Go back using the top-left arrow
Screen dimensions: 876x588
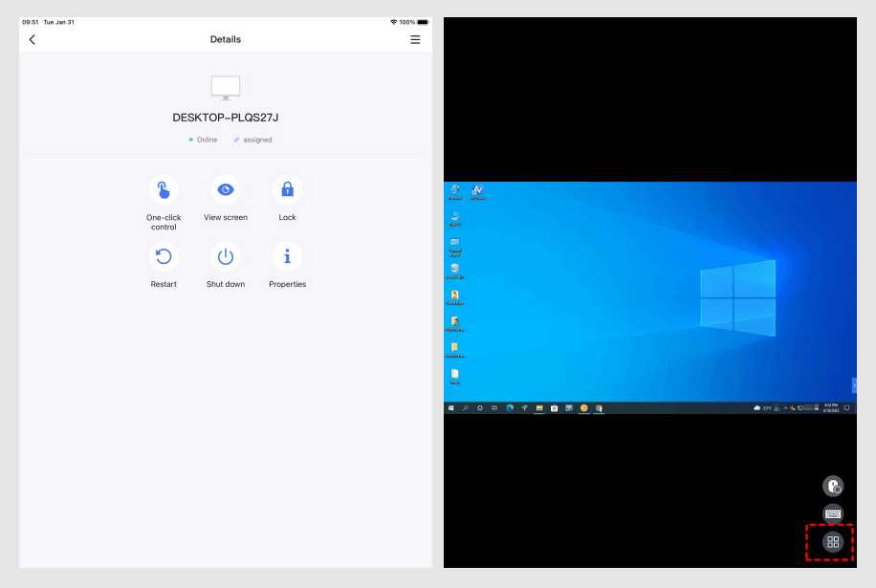[x=33, y=39]
